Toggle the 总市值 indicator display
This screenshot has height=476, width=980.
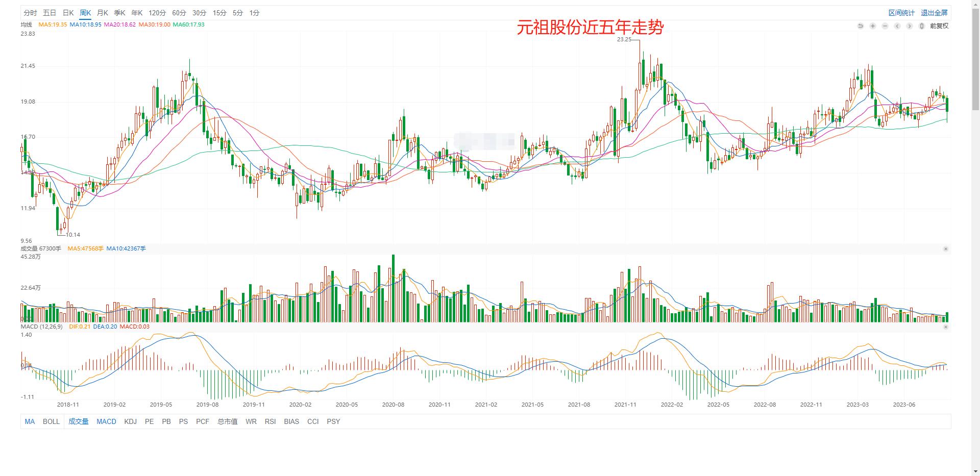(226, 421)
